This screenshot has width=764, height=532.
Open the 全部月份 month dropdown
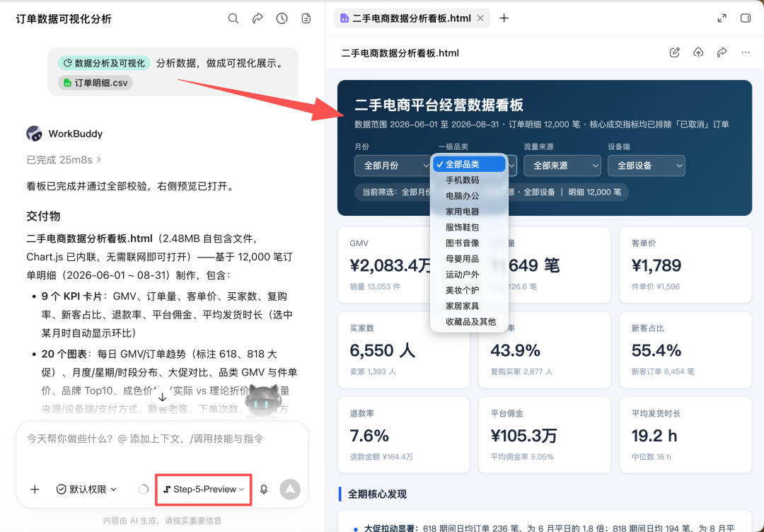pos(392,166)
